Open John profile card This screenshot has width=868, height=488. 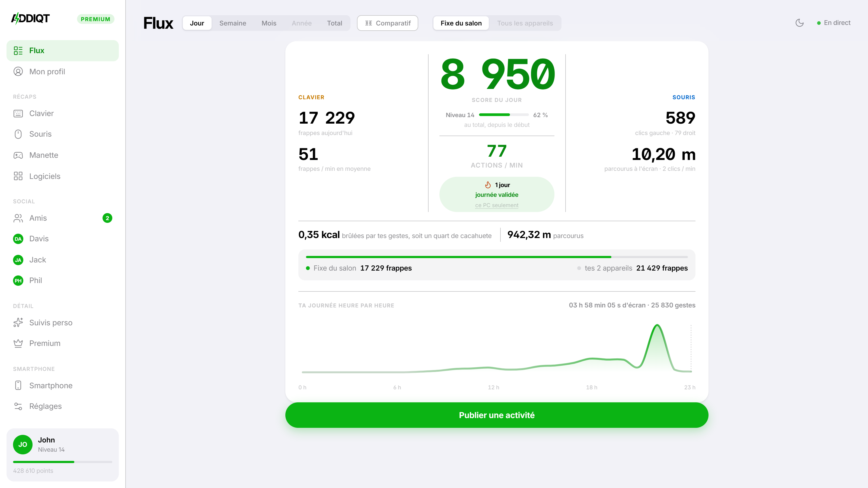[x=63, y=455]
